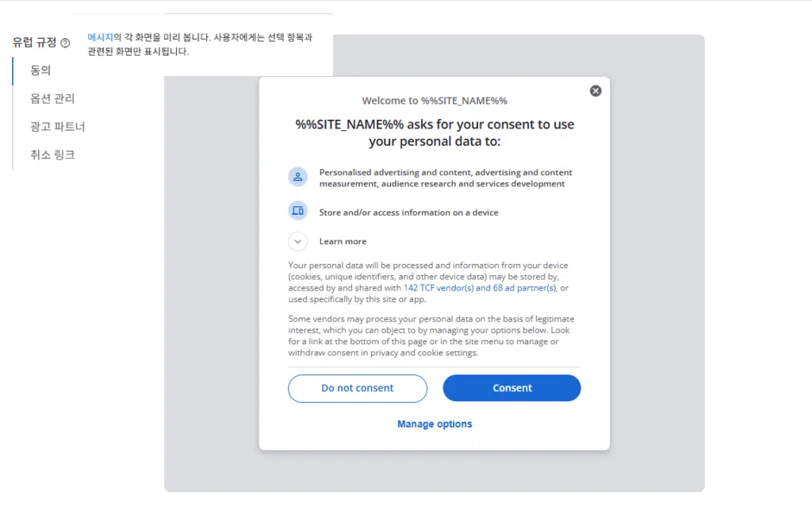Screen dimensions: 812x526
Task: Click the Manage options link
Action: coord(435,424)
